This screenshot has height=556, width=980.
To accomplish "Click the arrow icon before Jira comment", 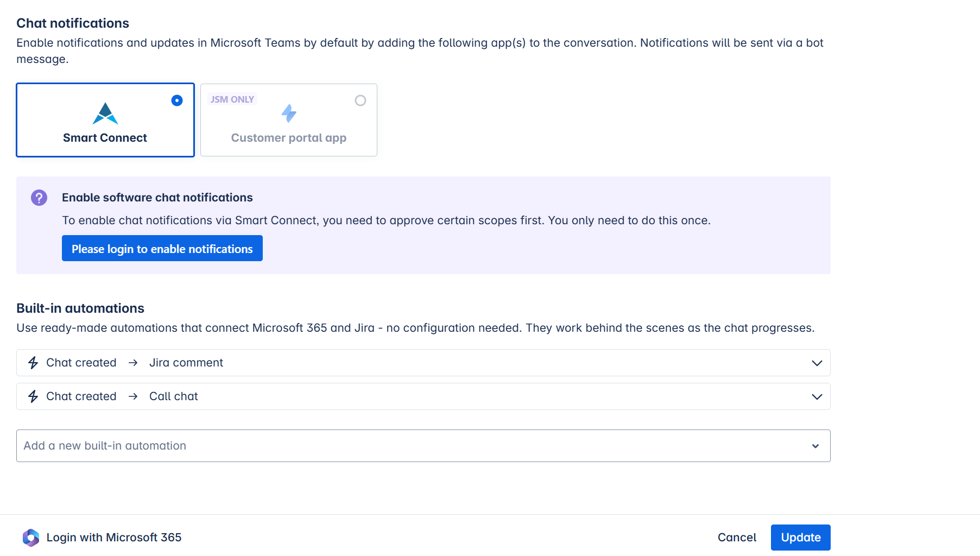I will (133, 363).
